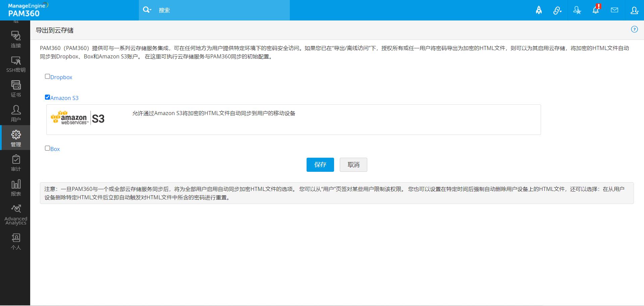This screenshot has height=306, width=644.
Task: Click the Amazon S3 link label
Action: (64, 98)
